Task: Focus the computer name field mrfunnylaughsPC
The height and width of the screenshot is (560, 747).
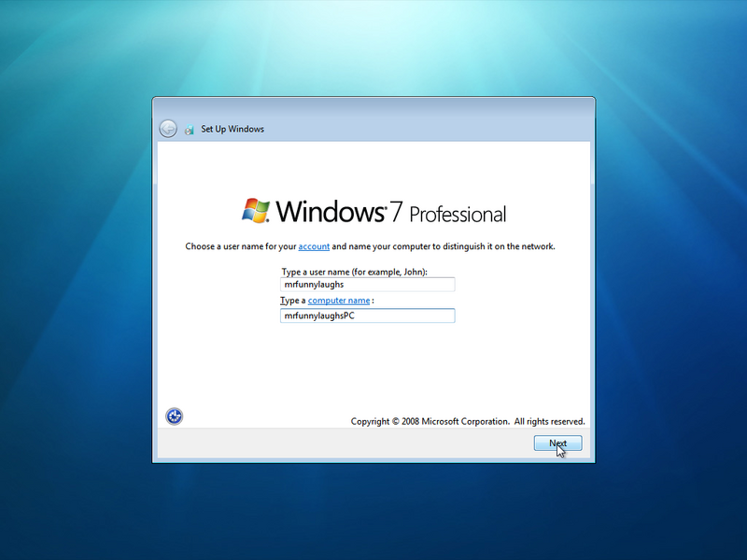Action: 367,315
